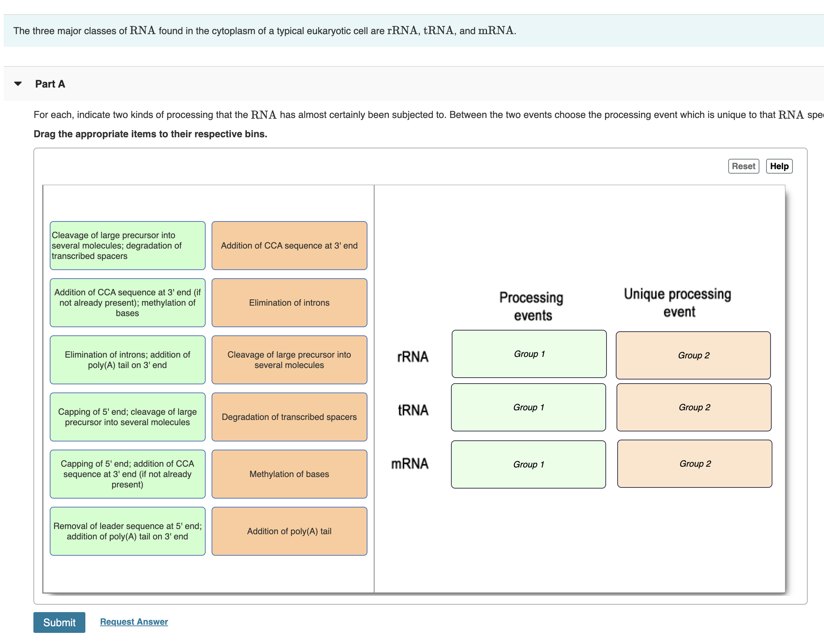Viewport: 824px width, 644px height.
Task: Select the green card ending 'degradation of transcribed spacers'
Action: 128,246
